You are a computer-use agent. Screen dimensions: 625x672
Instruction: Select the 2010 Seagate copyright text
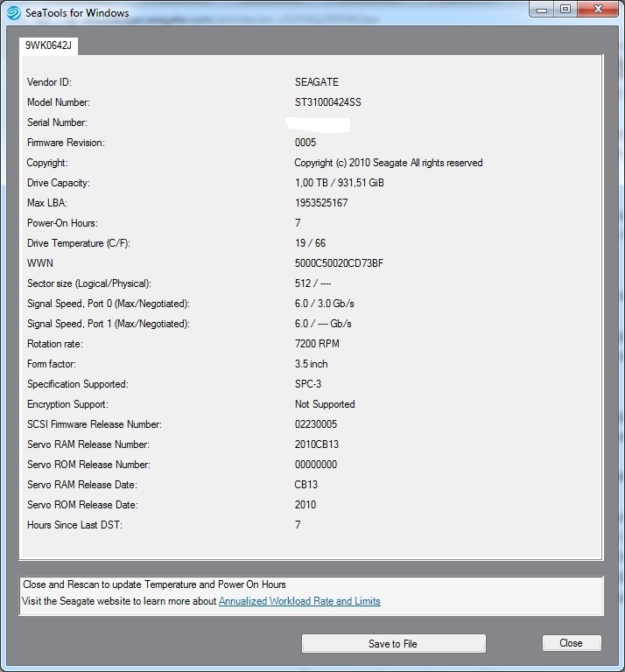pos(389,163)
